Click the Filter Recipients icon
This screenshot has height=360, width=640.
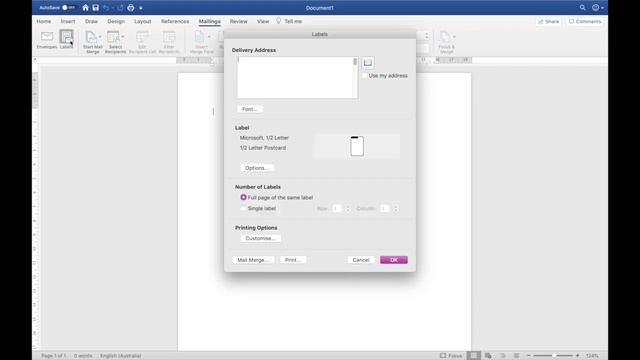pyautogui.click(x=169, y=37)
